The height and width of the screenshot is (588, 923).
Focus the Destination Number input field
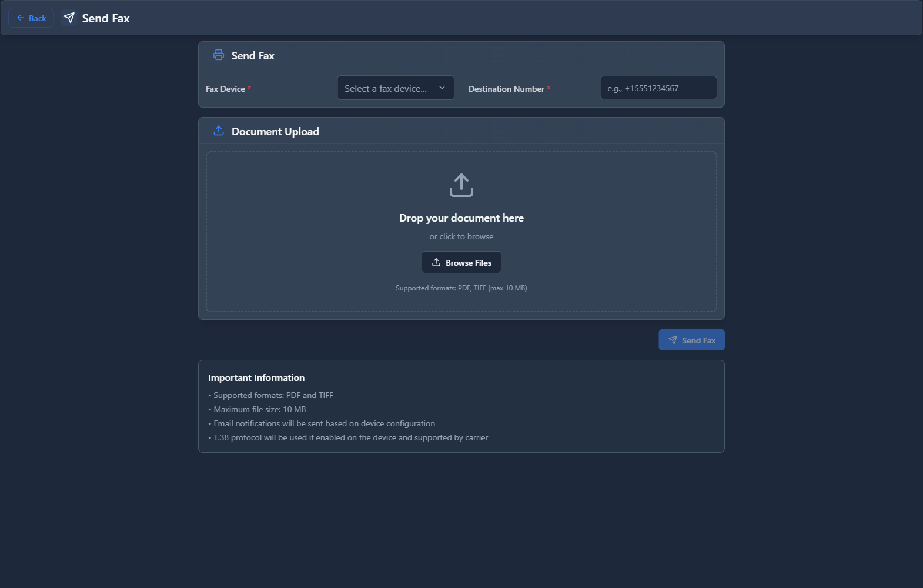click(658, 88)
